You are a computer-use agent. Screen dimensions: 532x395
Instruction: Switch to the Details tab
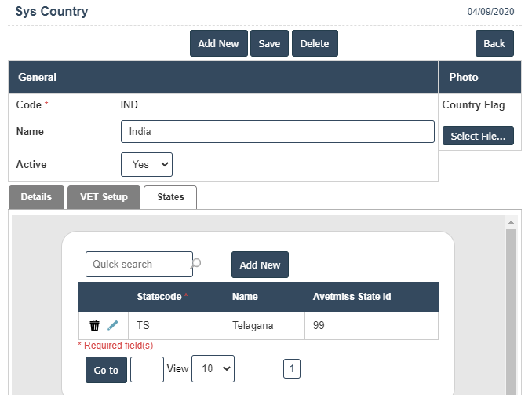click(36, 197)
